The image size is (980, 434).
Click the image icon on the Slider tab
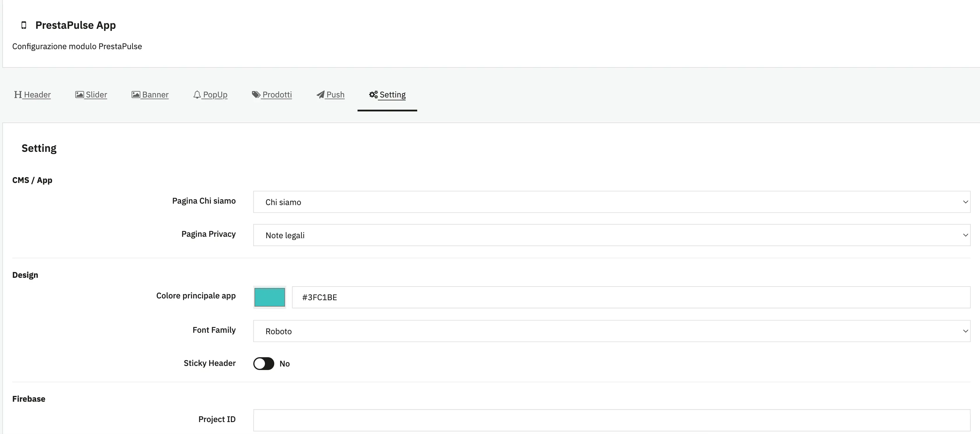coord(79,94)
